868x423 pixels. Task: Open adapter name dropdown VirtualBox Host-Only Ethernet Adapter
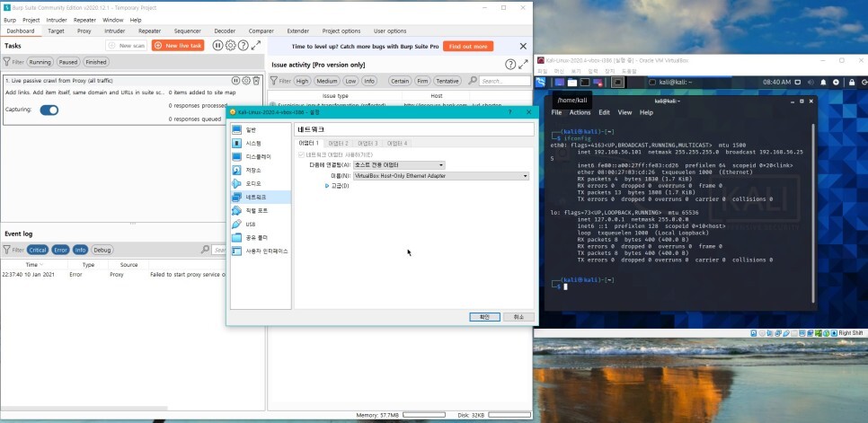pos(441,176)
